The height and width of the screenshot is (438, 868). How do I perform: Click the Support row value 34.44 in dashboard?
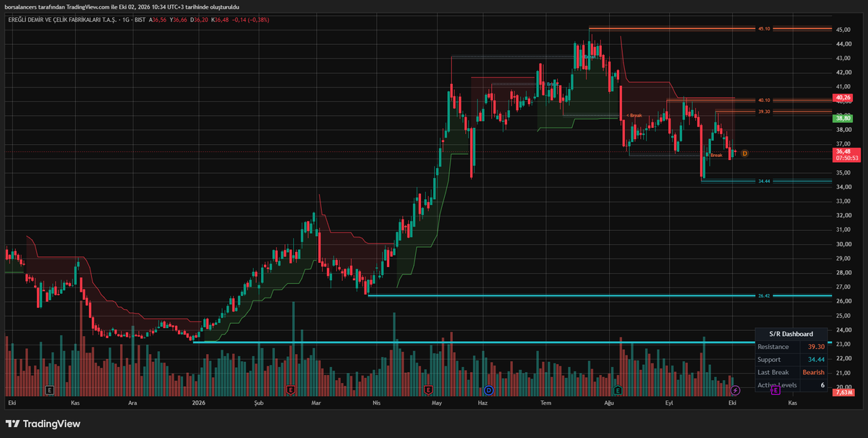click(x=816, y=360)
